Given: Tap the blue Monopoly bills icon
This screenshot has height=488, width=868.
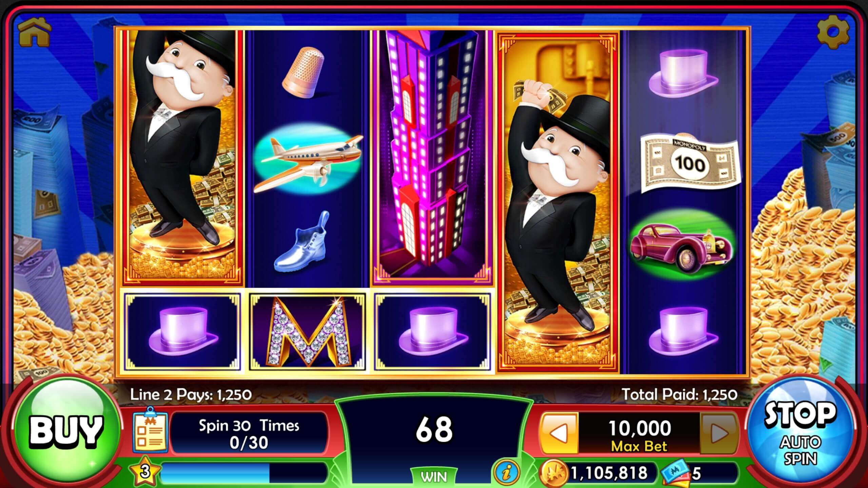Looking at the screenshot, I should tap(675, 473).
